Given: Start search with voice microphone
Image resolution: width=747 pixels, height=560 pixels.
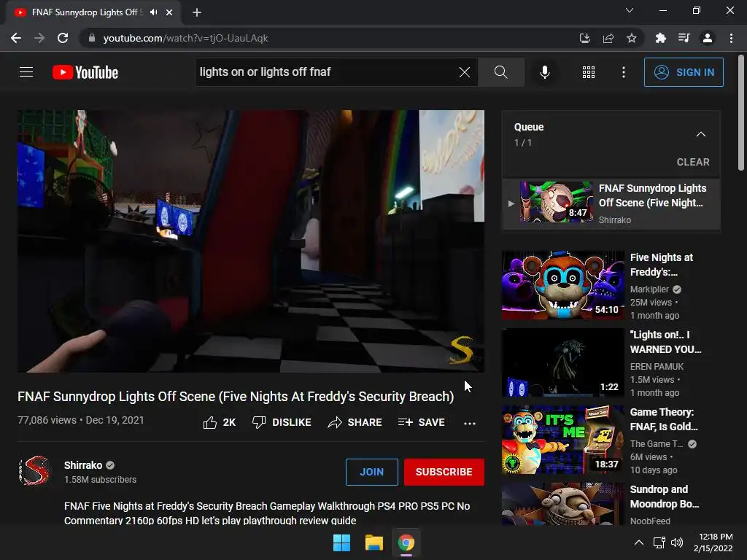Looking at the screenshot, I should 544,72.
